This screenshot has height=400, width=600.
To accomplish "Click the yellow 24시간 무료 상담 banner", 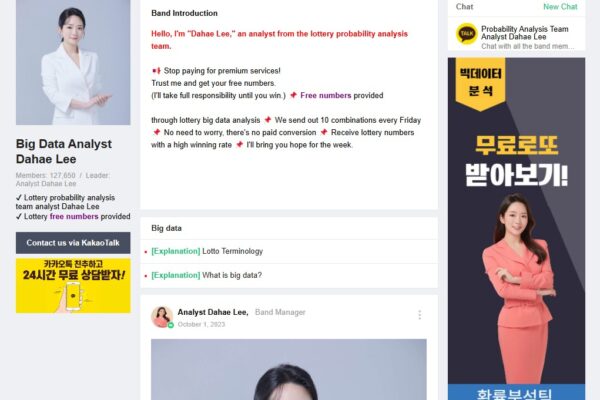I will [x=73, y=286].
